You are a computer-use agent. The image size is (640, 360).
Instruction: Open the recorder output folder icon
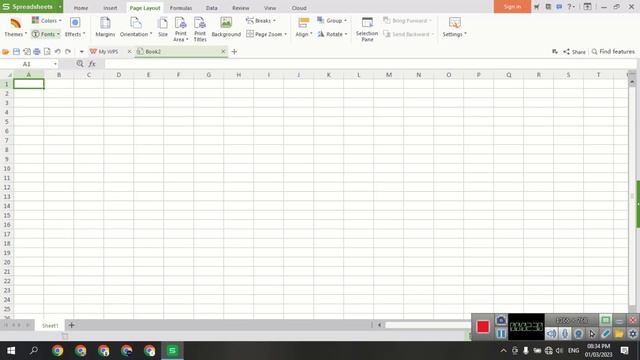point(619,333)
